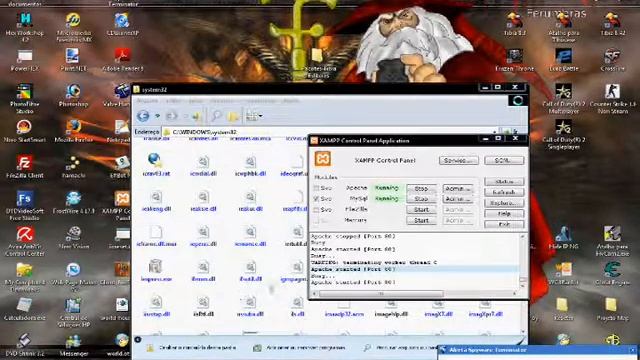The image size is (640, 360).
Task: Click the Service... button in XAMPP
Action: [x=459, y=160]
